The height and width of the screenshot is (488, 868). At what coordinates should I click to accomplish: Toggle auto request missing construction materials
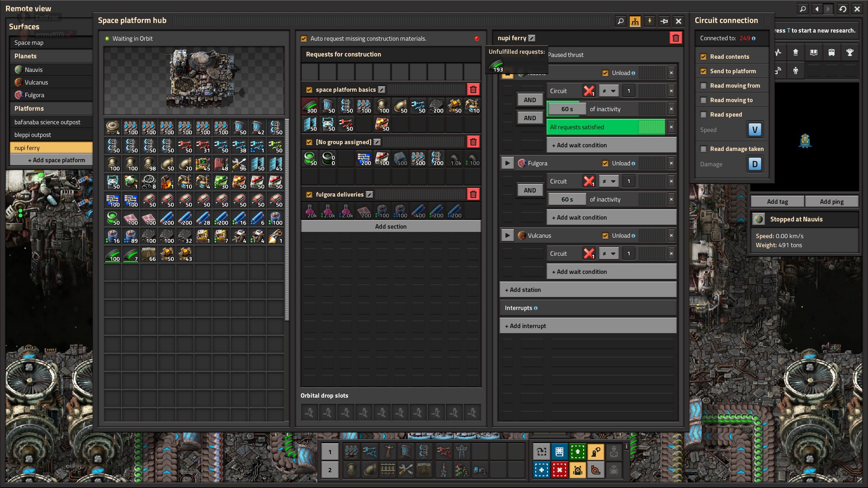[304, 39]
